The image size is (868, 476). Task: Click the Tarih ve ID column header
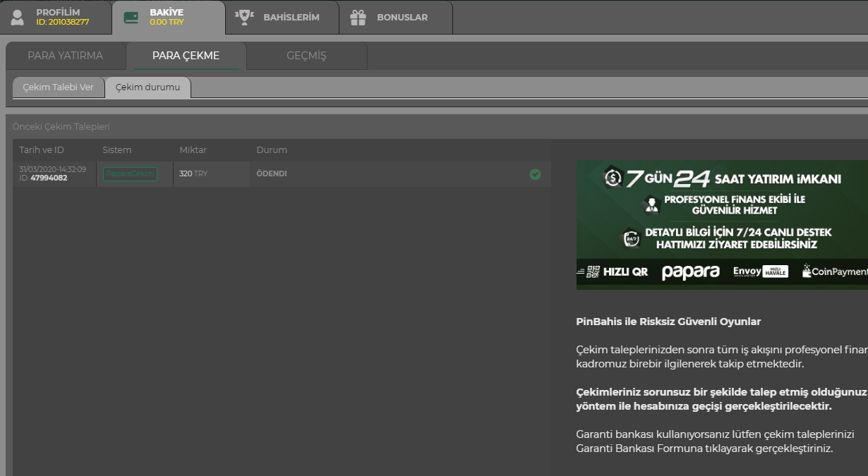[42, 150]
